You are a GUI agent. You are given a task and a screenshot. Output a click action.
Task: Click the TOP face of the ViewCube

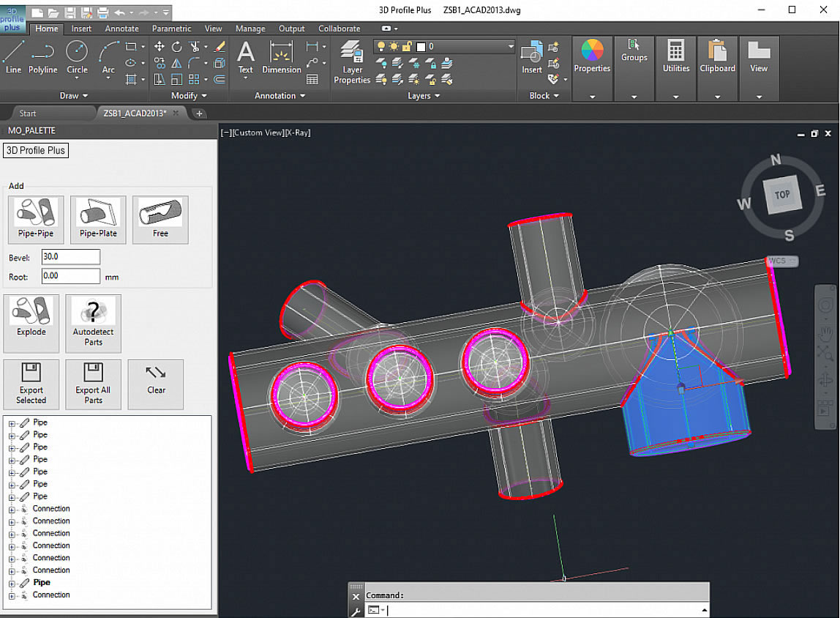click(x=781, y=195)
